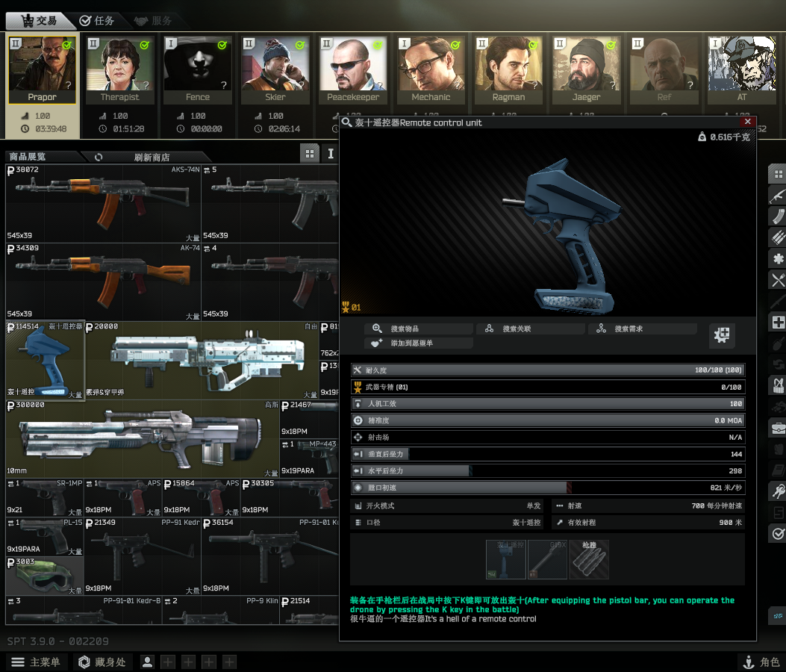Viewport: 786px width, 672px height.
Task: Click the character silhouette icon in bottom bar
Action: (147, 662)
